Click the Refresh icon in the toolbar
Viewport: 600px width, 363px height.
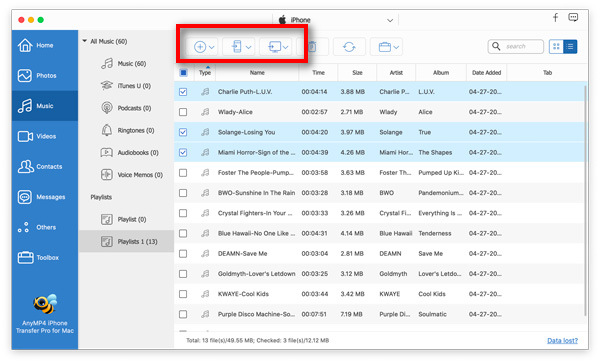point(349,47)
